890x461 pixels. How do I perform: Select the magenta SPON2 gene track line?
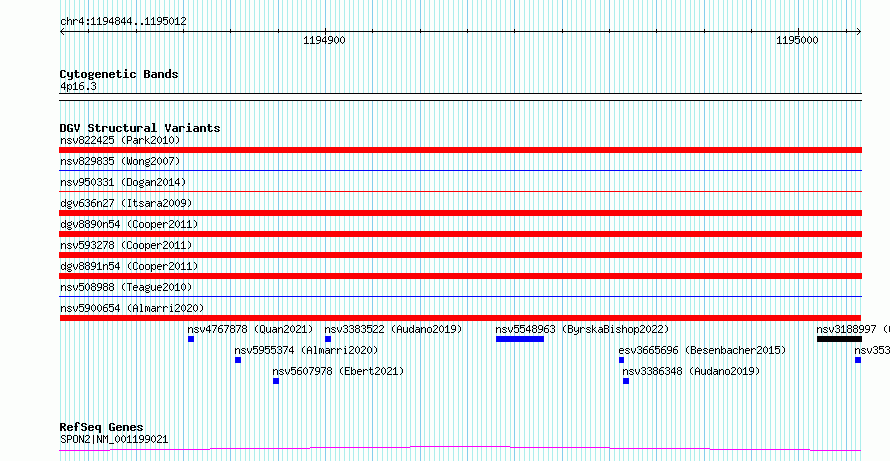click(460, 449)
